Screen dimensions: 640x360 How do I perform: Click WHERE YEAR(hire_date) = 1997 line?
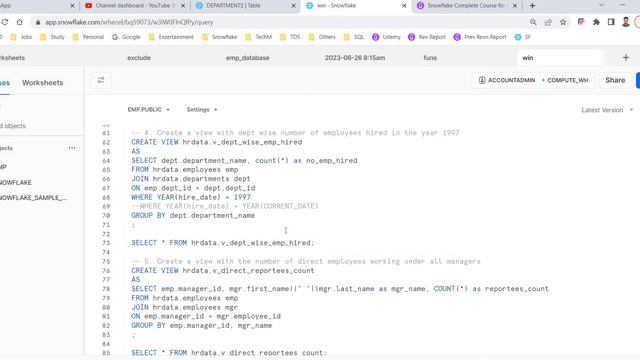[x=191, y=197]
